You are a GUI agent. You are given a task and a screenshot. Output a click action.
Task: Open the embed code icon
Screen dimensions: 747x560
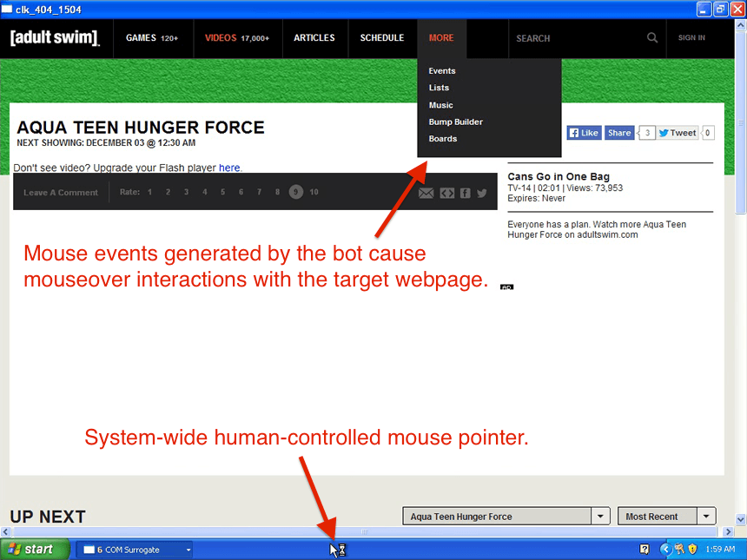pyautogui.click(x=446, y=193)
